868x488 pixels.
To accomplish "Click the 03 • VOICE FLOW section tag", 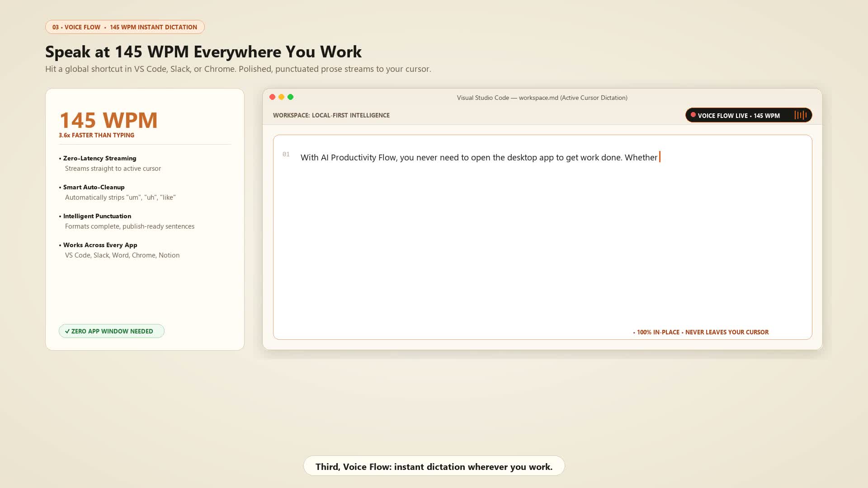I will (x=125, y=27).
